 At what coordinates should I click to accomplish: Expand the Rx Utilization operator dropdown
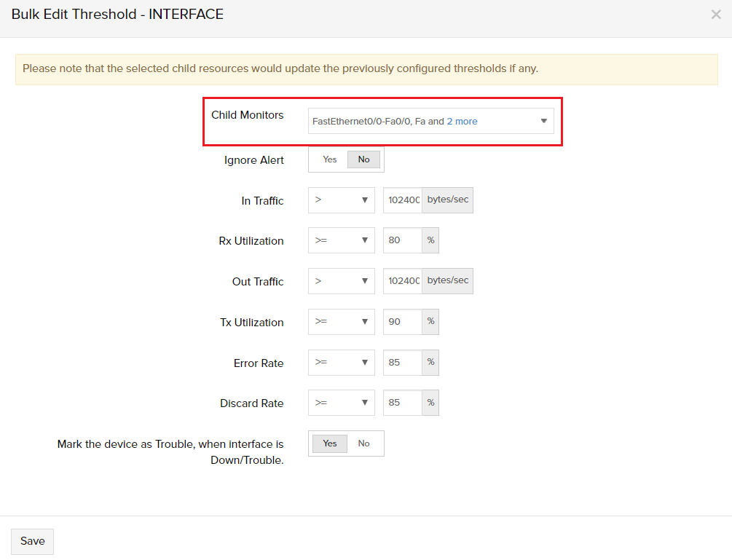[x=341, y=240]
